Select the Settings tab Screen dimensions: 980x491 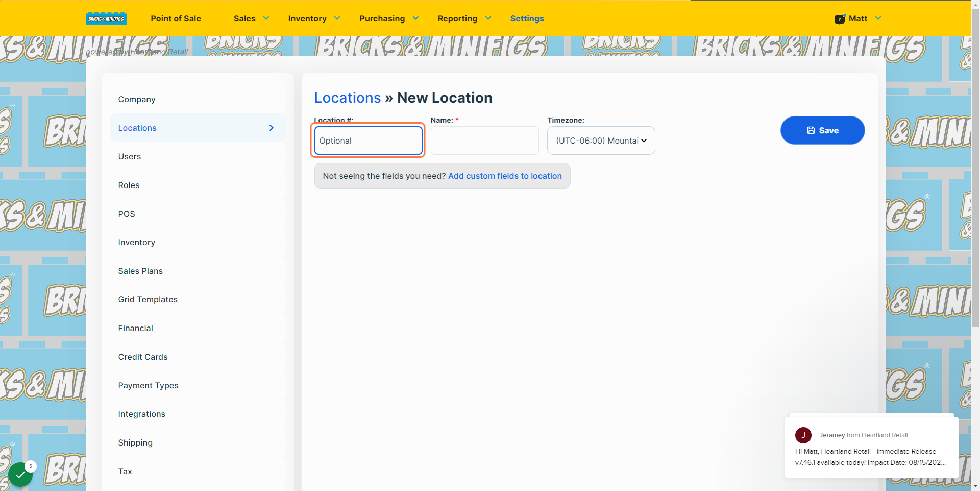coord(527,18)
